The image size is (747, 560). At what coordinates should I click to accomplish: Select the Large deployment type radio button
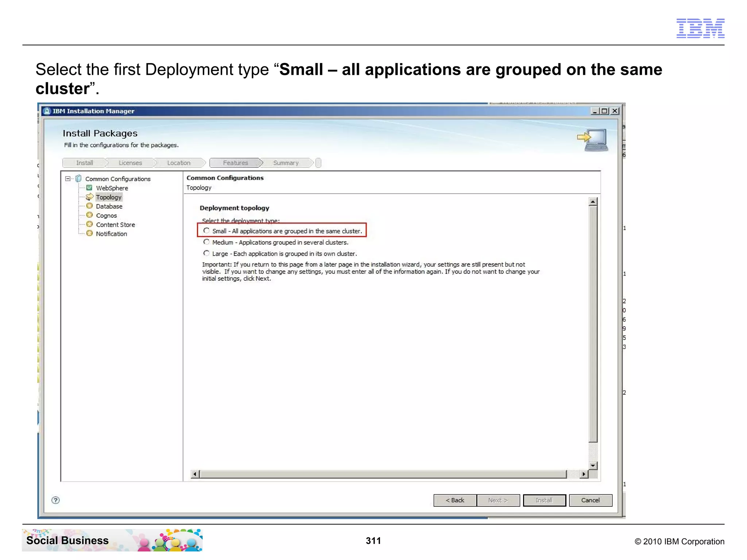206,253
